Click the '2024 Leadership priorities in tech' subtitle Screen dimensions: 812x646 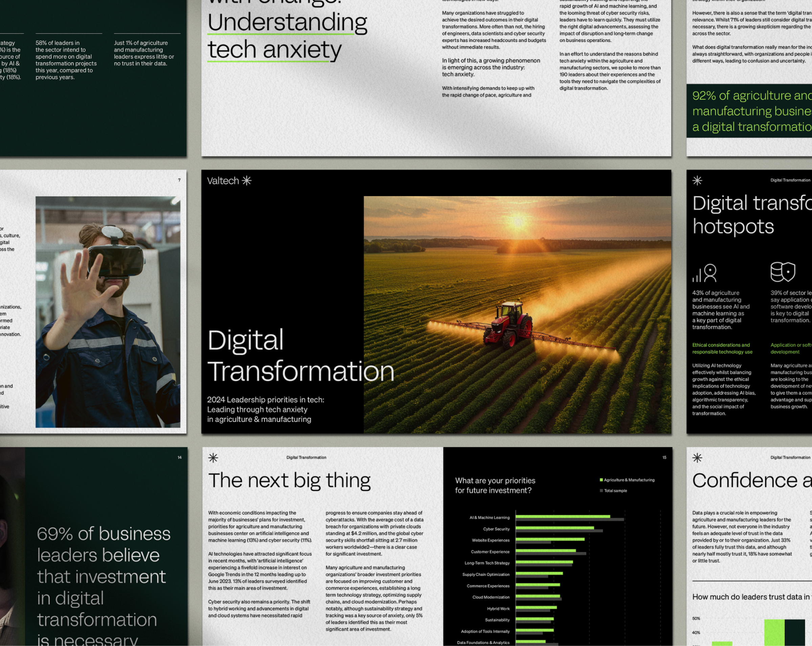coord(266,409)
